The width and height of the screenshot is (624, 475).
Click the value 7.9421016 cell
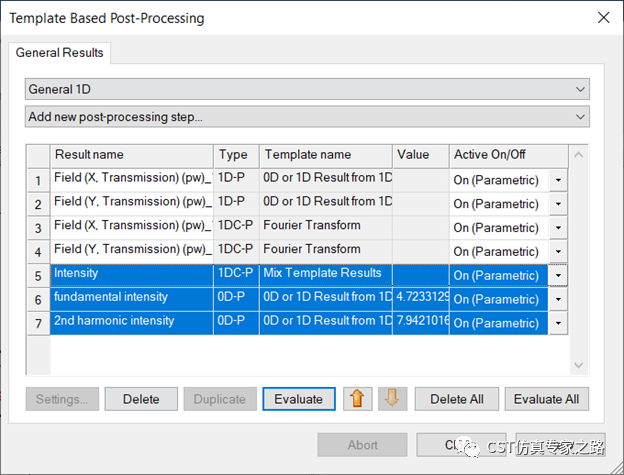click(x=421, y=321)
